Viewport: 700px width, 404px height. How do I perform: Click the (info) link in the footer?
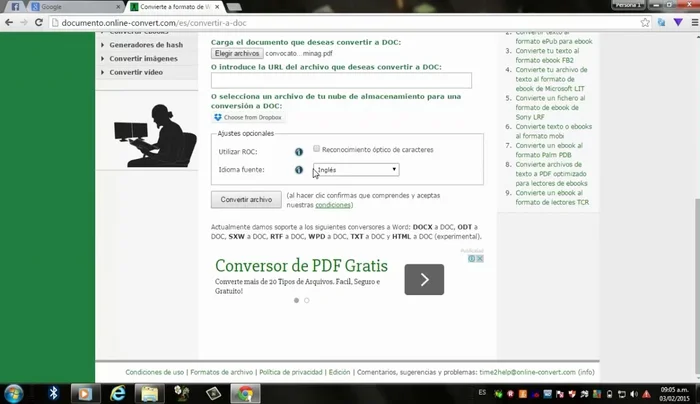(586, 372)
